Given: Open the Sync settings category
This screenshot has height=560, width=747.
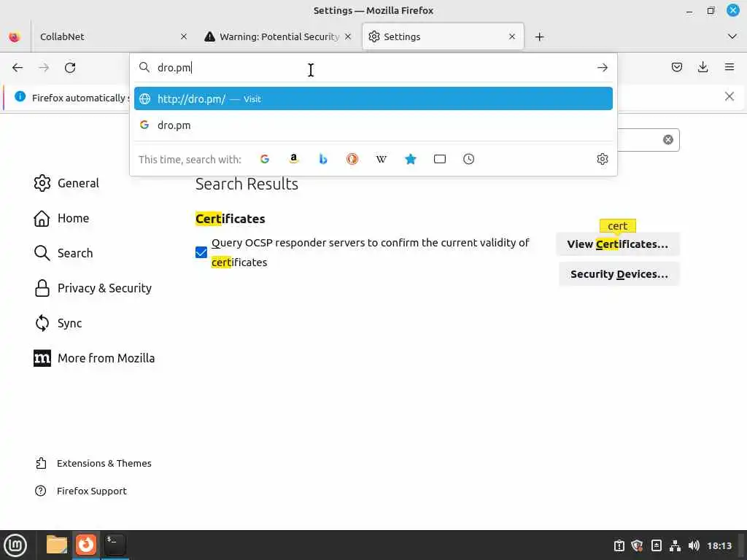Looking at the screenshot, I should click(58, 323).
